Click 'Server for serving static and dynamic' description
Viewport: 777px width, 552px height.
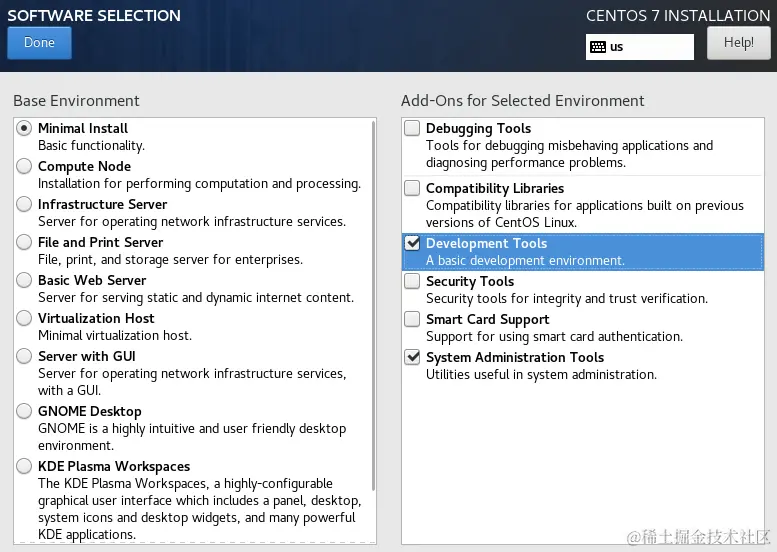point(196,298)
